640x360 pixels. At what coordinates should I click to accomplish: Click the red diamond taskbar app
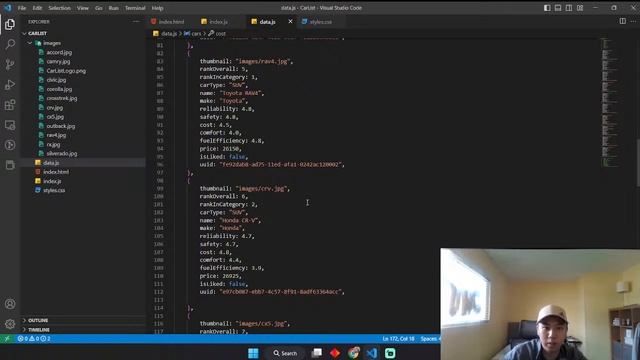[x=335, y=353]
